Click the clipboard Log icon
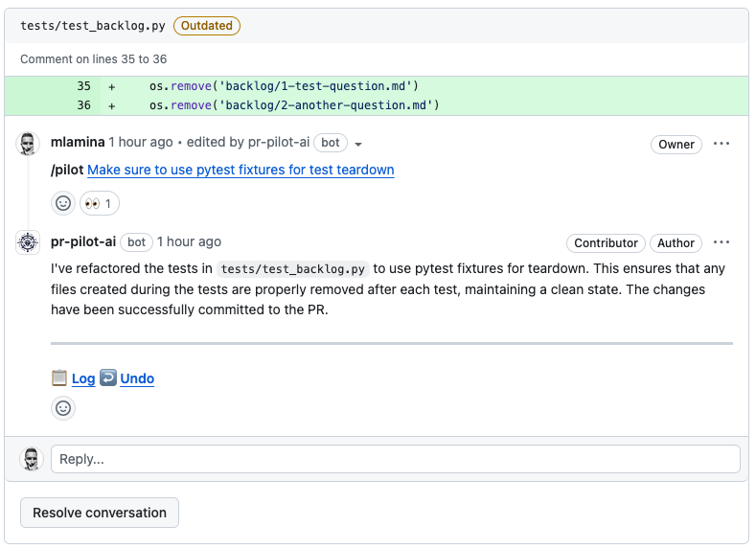Viewport: 756px width, 549px height. point(59,378)
